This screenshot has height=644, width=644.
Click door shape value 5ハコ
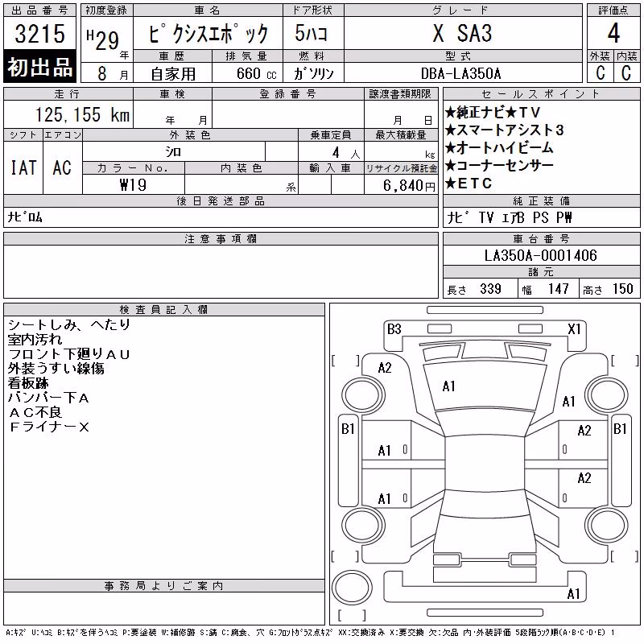pos(311,33)
